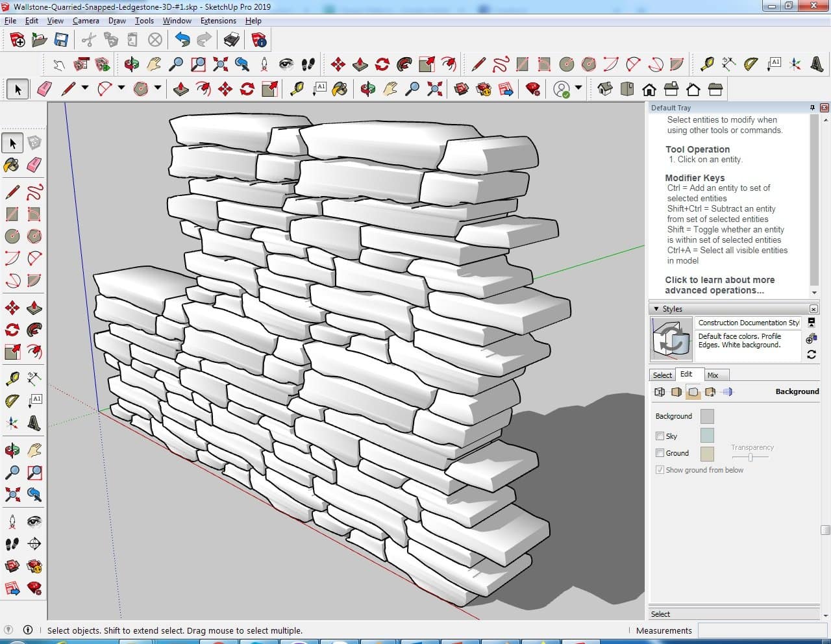
Task: Choose the Zoom Extents tool in left toolbar
Action: [12, 495]
